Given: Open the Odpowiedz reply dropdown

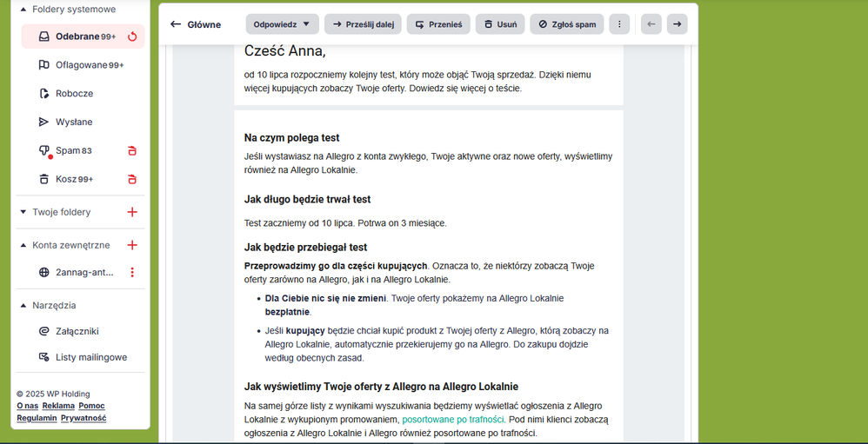Looking at the screenshot, I should click(x=282, y=24).
